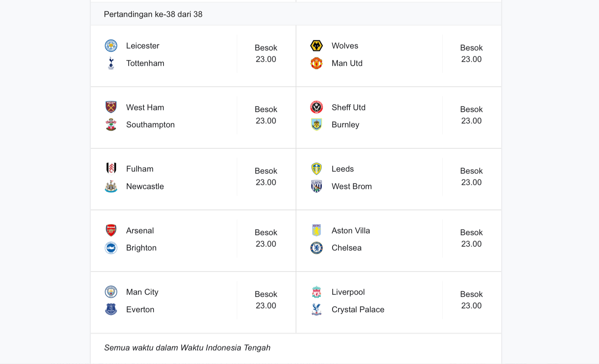Click the West Ham club crest

point(111,107)
